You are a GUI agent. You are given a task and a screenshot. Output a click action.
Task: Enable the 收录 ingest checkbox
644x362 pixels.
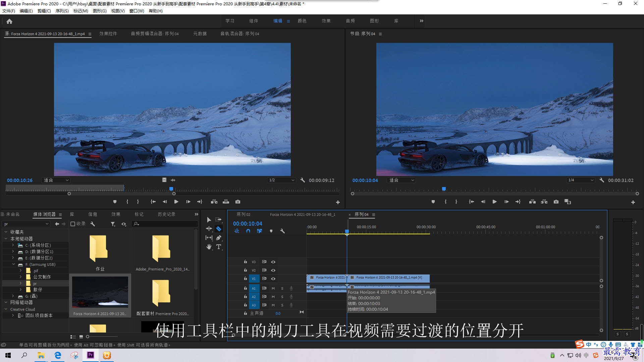[72, 224]
